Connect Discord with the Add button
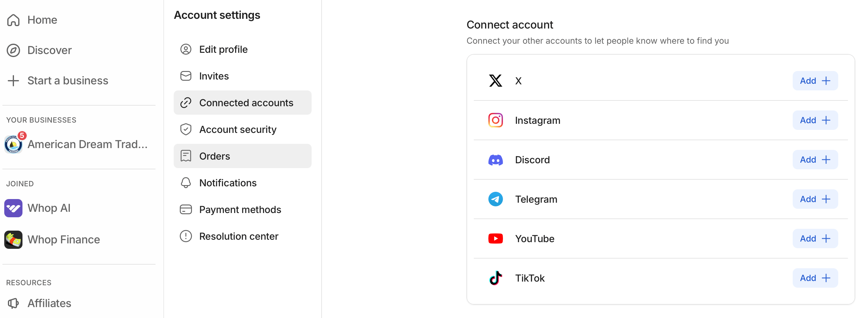This screenshot has height=318, width=868. 815,160
